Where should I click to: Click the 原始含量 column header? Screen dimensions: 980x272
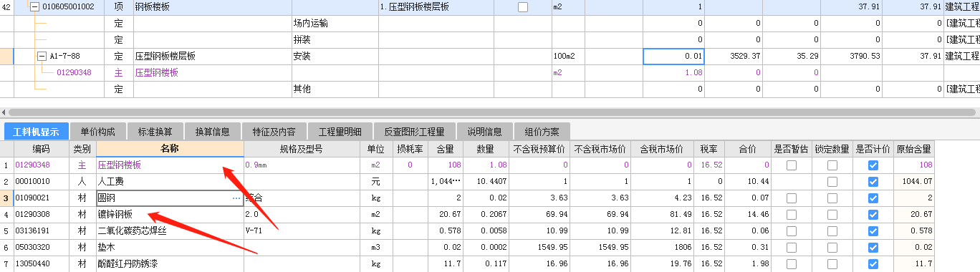pyautogui.click(x=913, y=149)
